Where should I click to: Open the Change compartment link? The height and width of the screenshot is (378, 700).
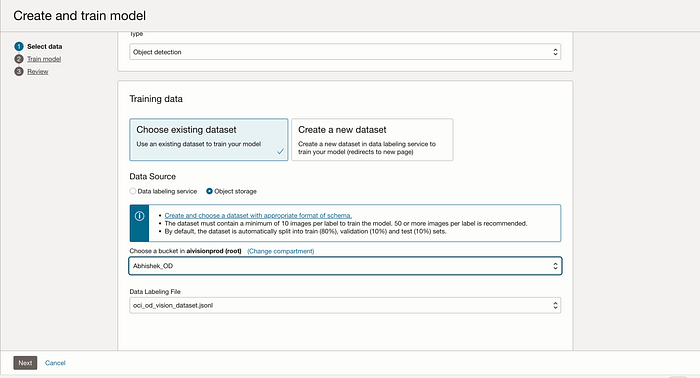coord(281,251)
